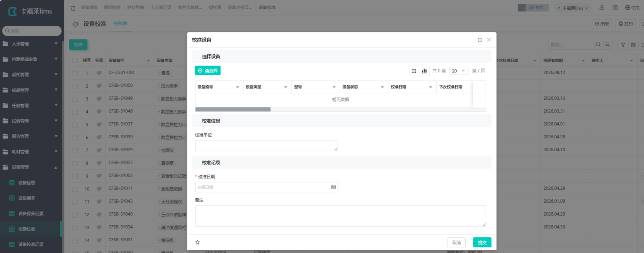Click the search magnifier icon in list toolbar
The height and width of the screenshot is (253, 644).
click(x=599, y=45)
